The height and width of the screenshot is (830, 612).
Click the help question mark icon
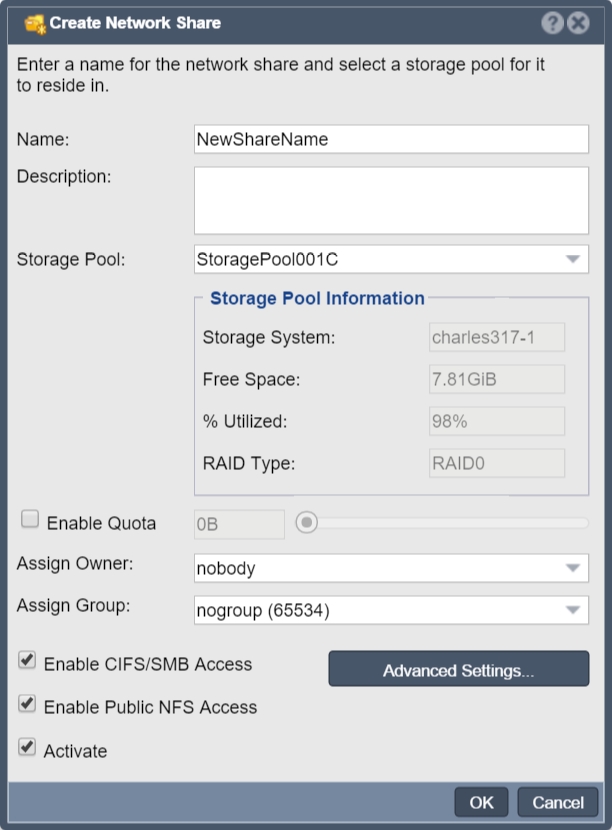click(552, 23)
